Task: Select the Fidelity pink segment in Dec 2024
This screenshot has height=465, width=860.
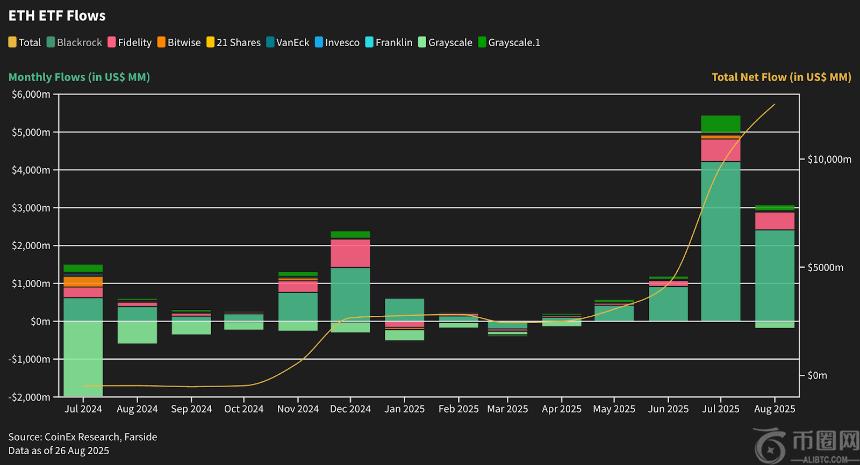Action: coord(350,253)
